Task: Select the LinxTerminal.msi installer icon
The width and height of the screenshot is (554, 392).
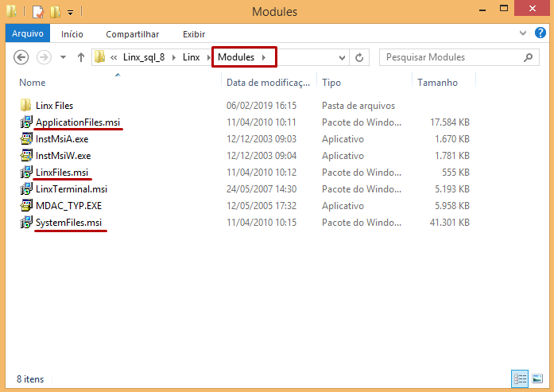Action: (x=26, y=188)
